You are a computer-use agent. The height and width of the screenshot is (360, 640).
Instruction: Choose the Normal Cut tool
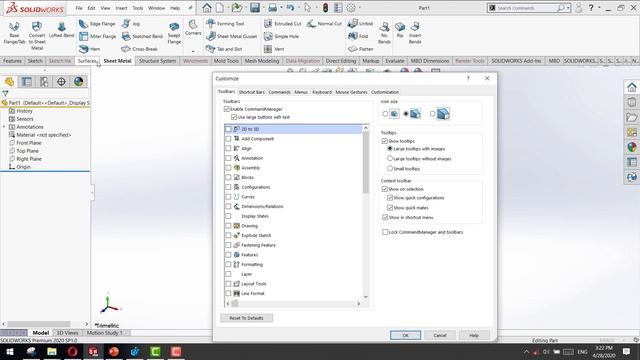pyautogui.click(x=324, y=24)
